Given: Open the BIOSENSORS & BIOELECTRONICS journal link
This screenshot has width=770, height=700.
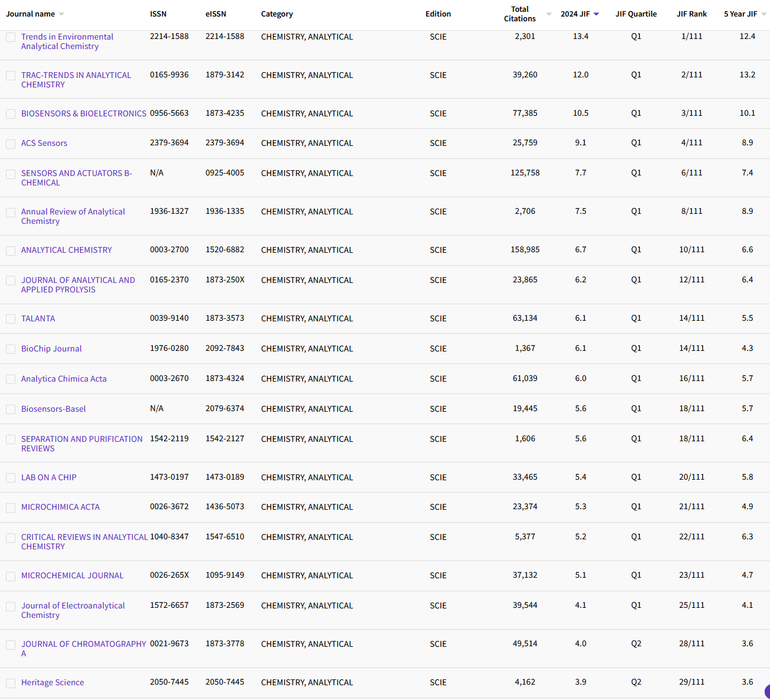Looking at the screenshot, I should [83, 113].
